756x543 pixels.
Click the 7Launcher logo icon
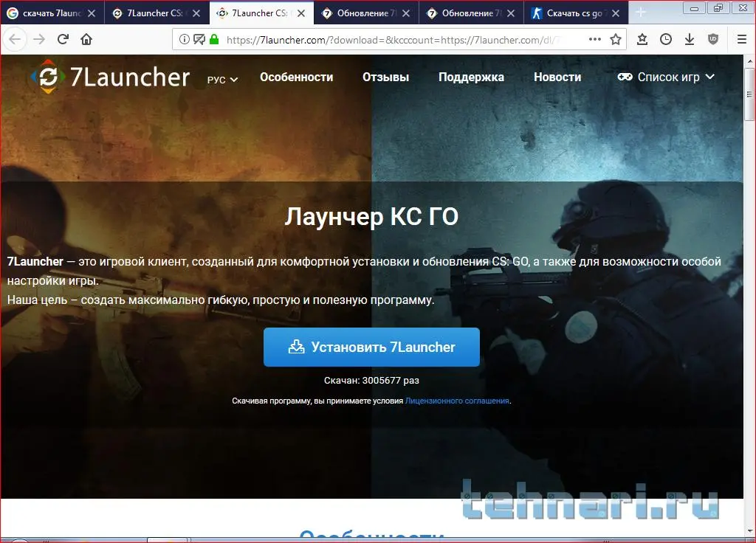(47, 76)
